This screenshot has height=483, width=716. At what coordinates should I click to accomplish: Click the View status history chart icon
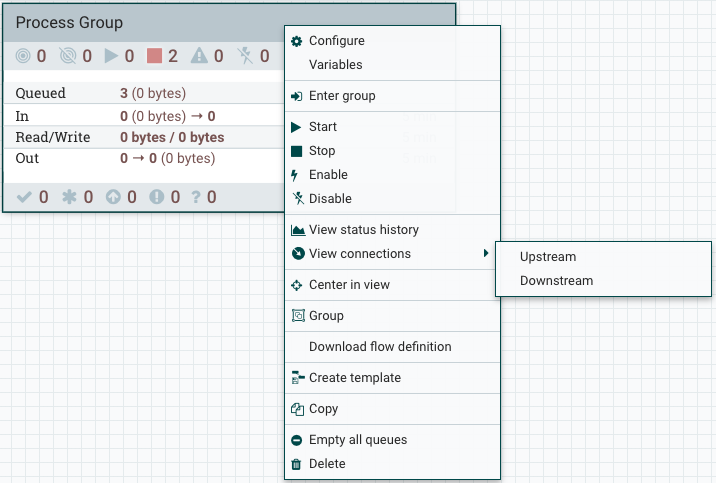[x=297, y=230]
